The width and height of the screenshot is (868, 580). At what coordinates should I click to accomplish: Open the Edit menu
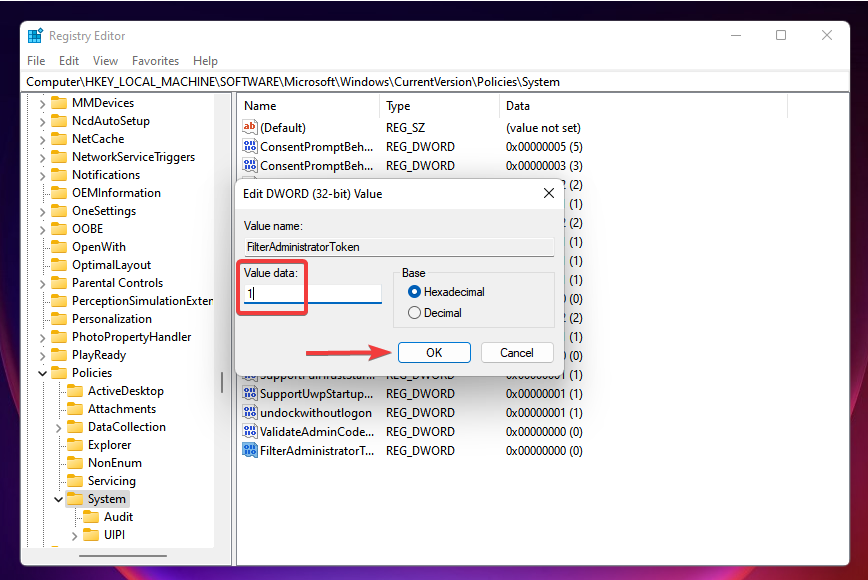[69, 61]
